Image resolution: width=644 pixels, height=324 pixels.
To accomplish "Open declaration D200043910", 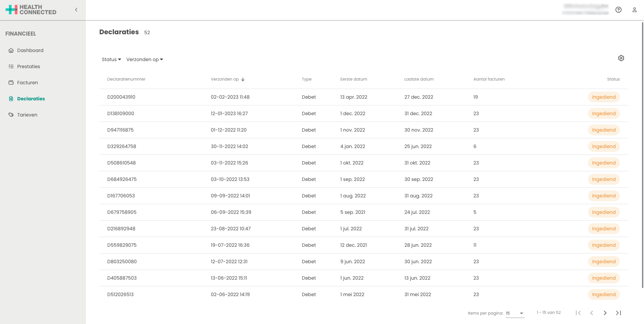I will tap(121, 97).
